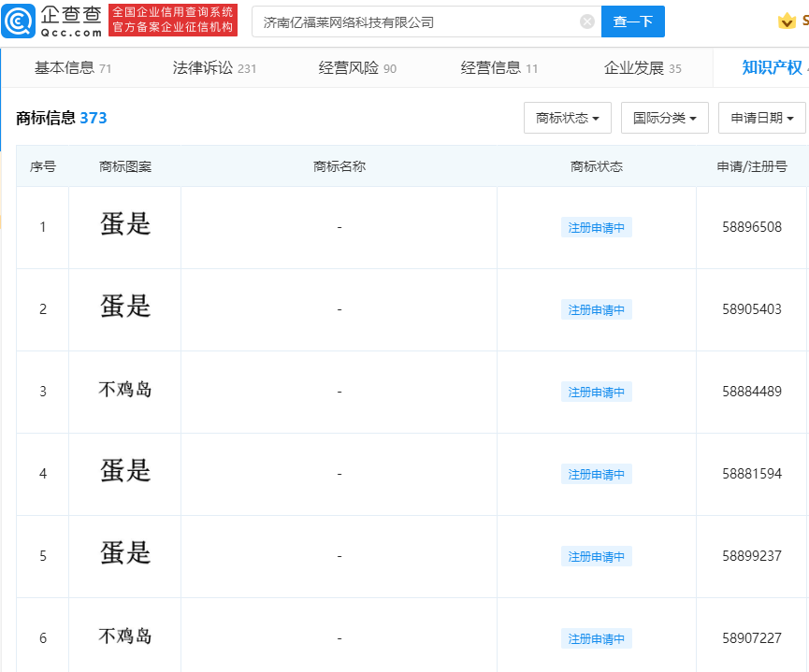This screenshot has height=672, width=809.
Task: Open the 国际分类 filter dropdown
Action: (664, 118)
